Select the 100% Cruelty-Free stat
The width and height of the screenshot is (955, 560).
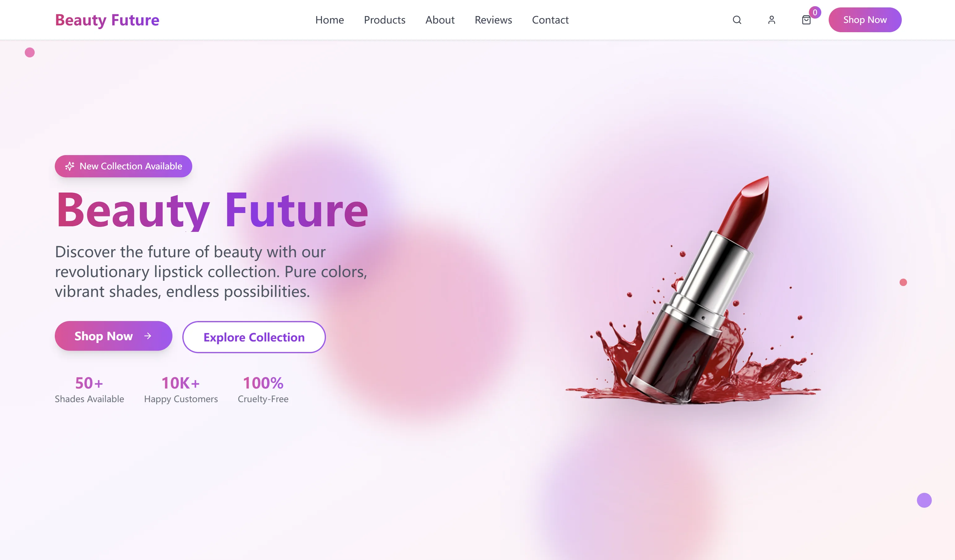point(263,389)
